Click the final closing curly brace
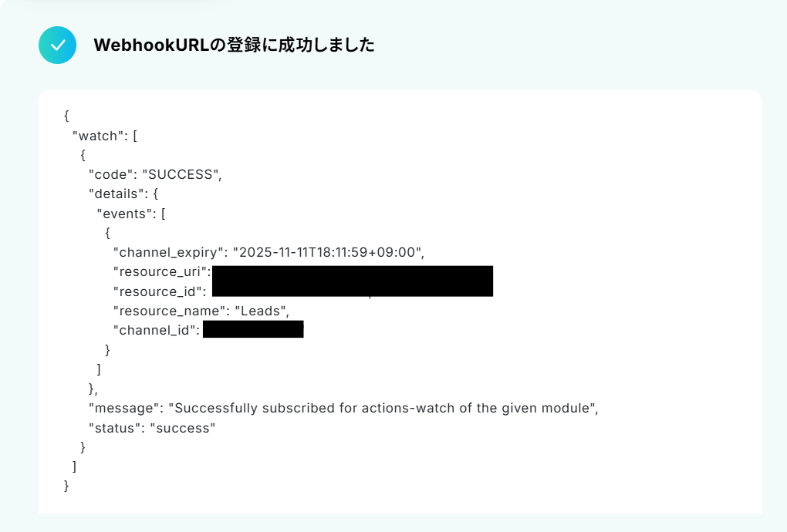This screenshot has width=787, height=532. pos(66,486)
